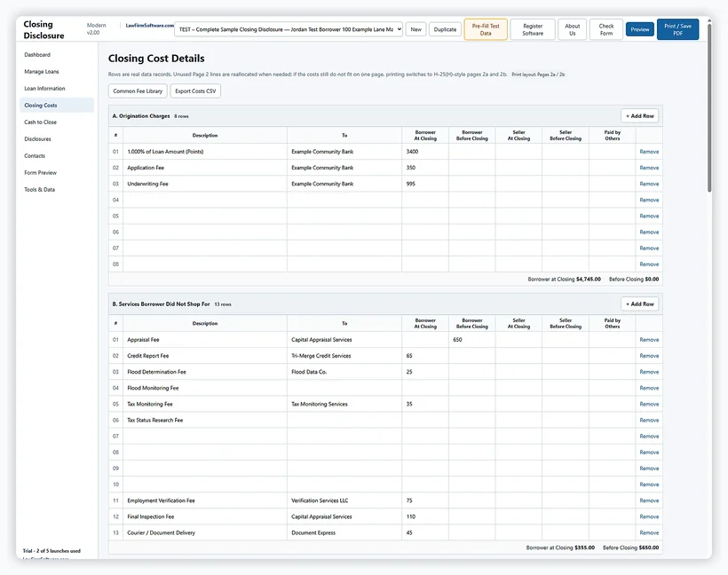Remove empty row 04 in Origination Charges
The width and height of the screenshot is (728, 575).
click(649, 200)
